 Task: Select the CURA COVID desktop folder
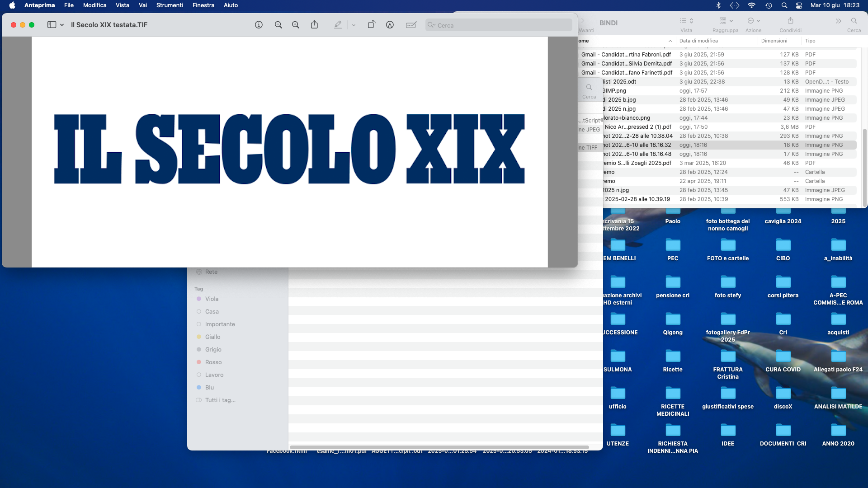(783, 361)
